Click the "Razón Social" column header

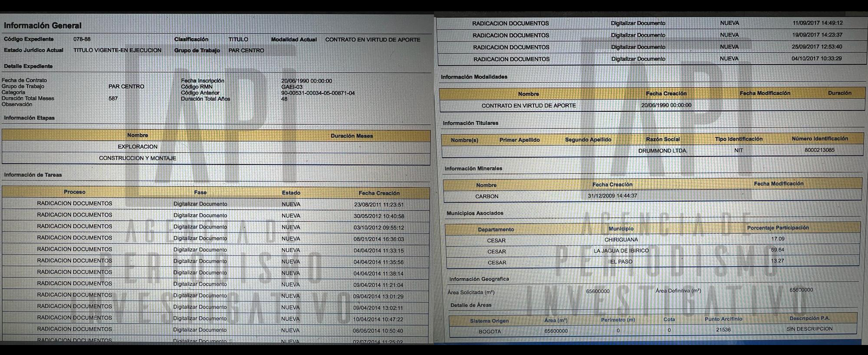click(663, 139)
